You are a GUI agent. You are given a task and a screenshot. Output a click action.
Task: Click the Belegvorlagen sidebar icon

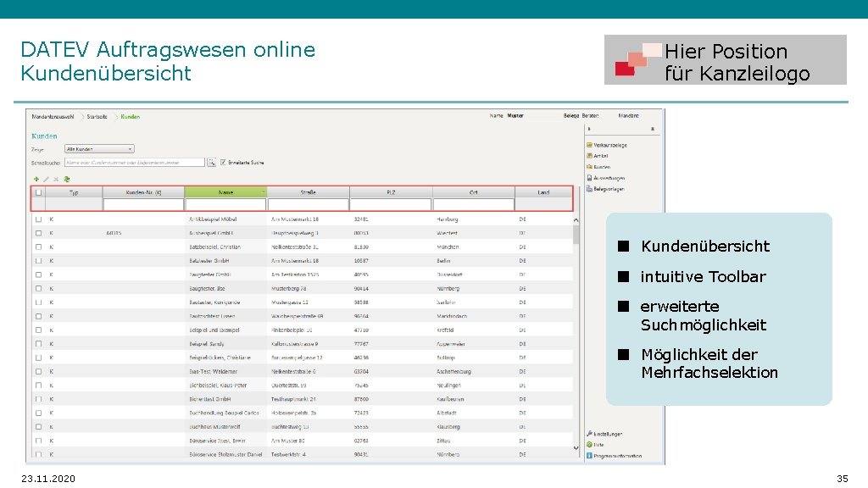coord(590,189)
